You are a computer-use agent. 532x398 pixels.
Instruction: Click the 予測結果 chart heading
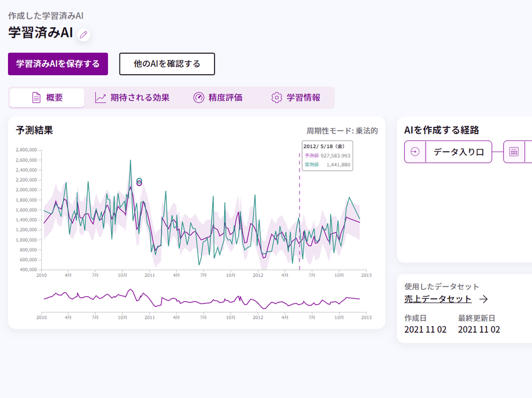coord(35,130)
